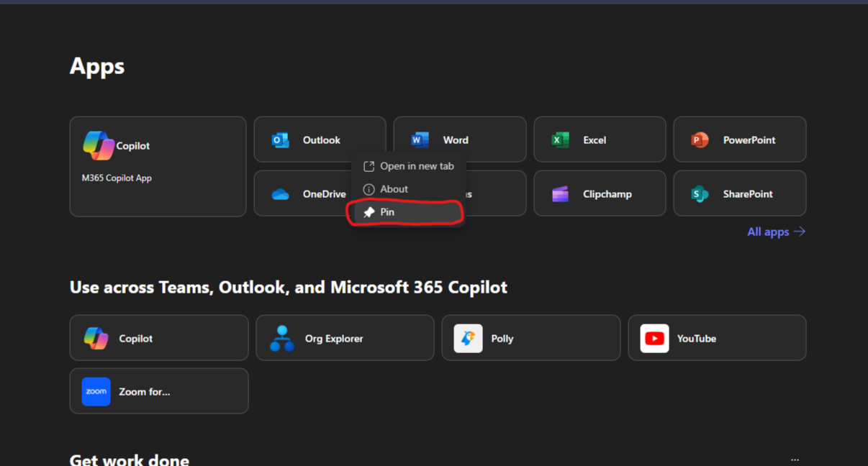Follow the All apps link

[777, 232]
